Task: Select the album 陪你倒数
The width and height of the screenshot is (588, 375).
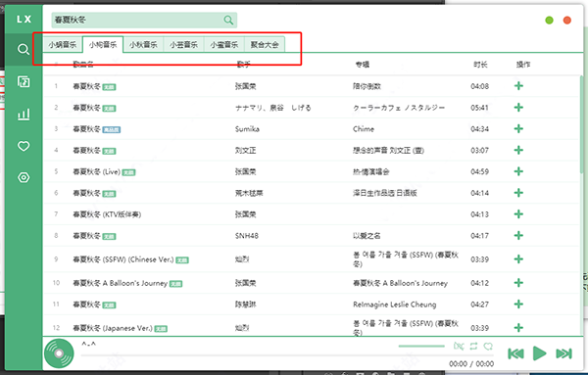Action: (367, 86)
